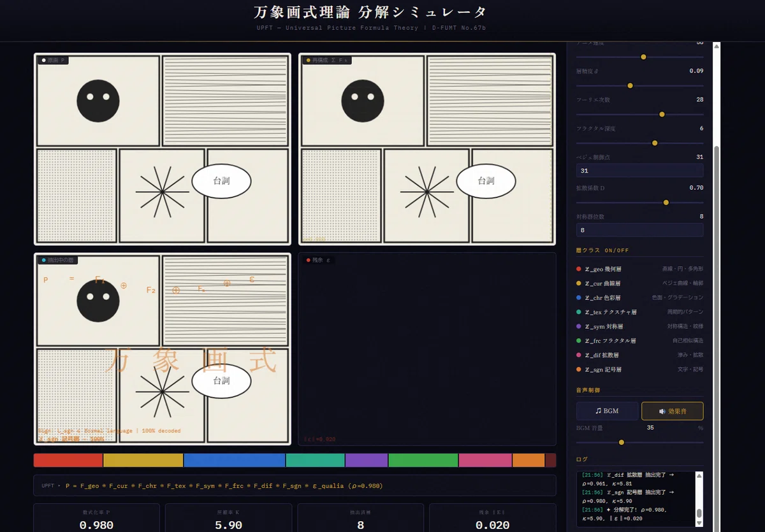This screenshot has height=532, width=765.
Task: Click the teal segment of the layer bar
Action: (x=316, y=460)
